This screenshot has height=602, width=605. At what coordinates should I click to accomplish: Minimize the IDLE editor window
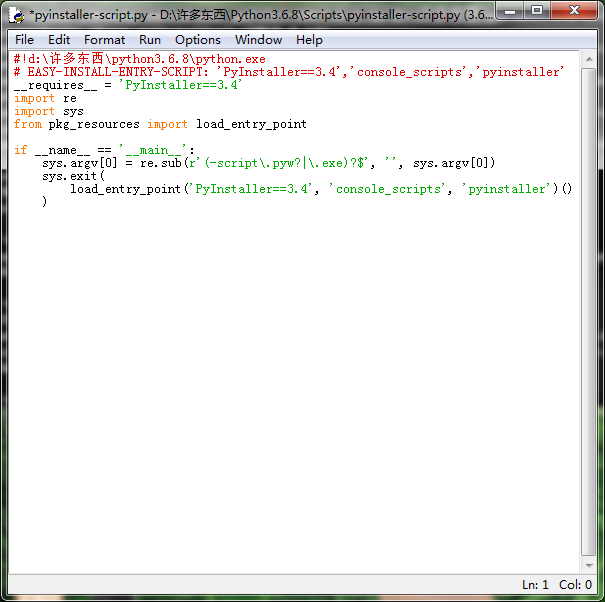510,11
